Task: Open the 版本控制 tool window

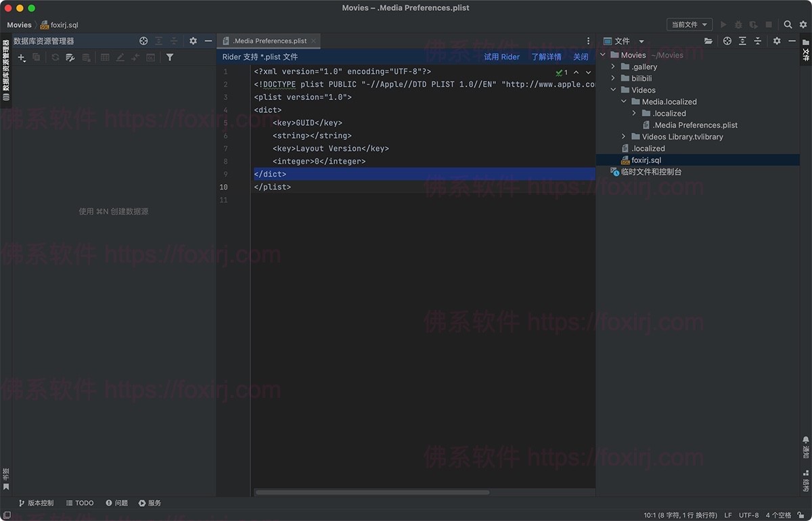Action: tap(39, 503)
